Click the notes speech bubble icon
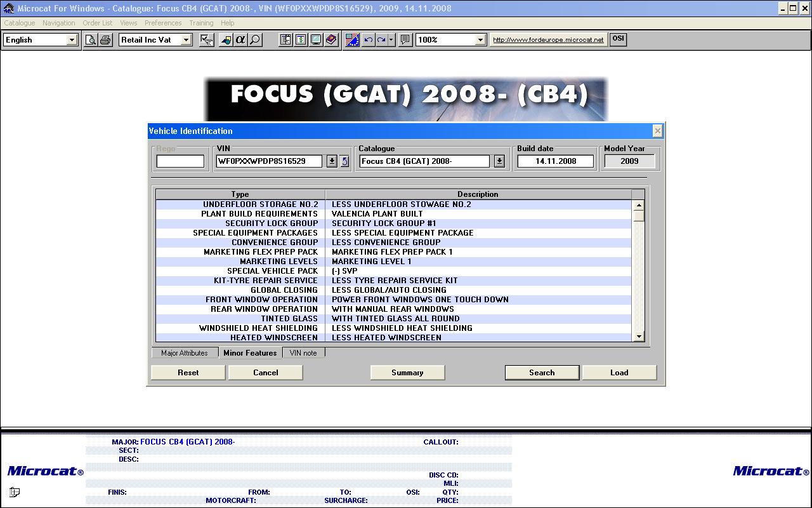The width and height of the screenshot is (812, 508). click(x=405, y=39)
